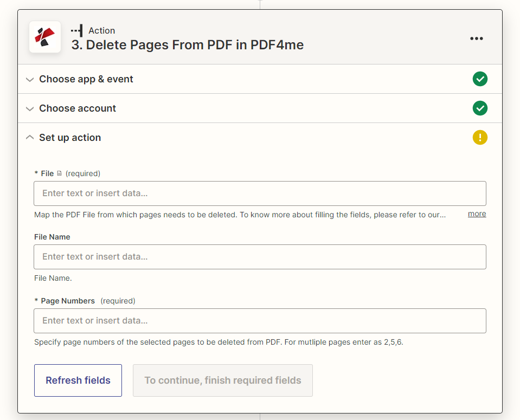Select the Choose account section header
This screenshot has height=420, width=520.
pos(77,108)
